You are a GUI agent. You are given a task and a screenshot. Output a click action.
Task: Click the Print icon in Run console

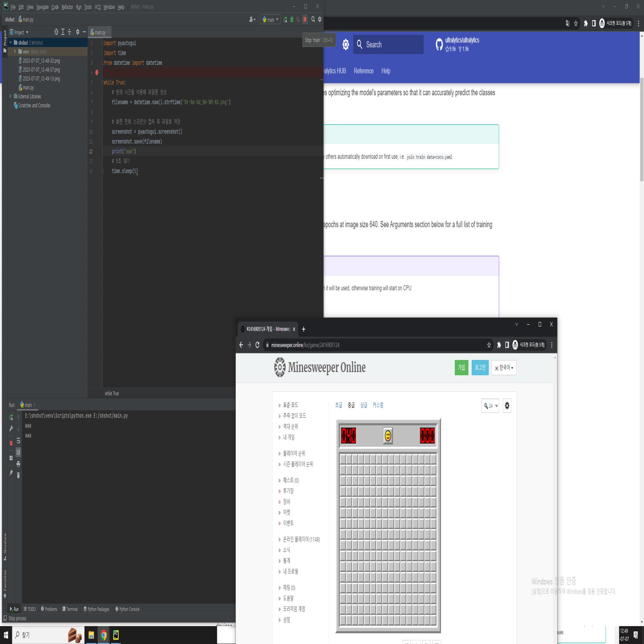pos(18,464)
